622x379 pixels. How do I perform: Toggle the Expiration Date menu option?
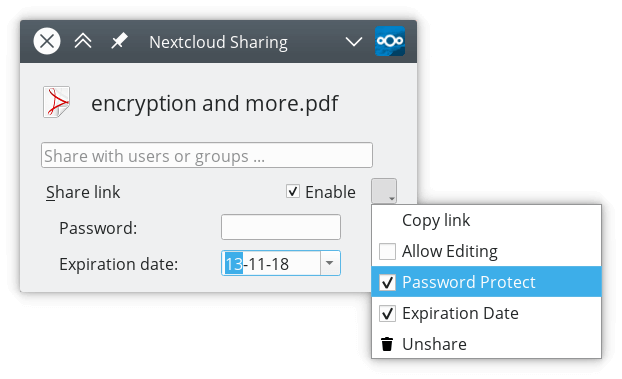(486, 313)
